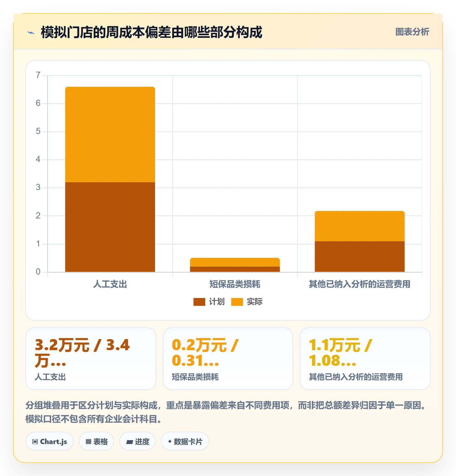The width and height of the screenshot is (456, 476).
Task: Toggle the 计划 legend color swatch
Action: coord(199,302)
